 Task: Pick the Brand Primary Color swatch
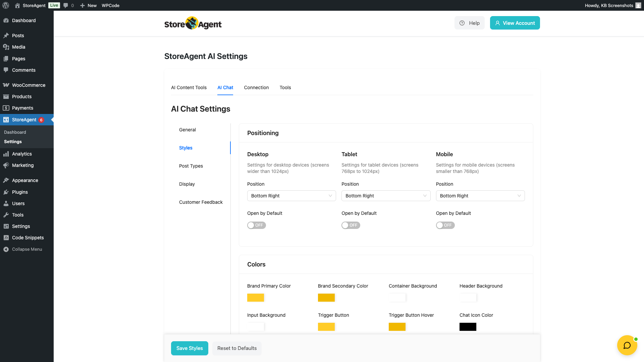click(x=256, y=298)
